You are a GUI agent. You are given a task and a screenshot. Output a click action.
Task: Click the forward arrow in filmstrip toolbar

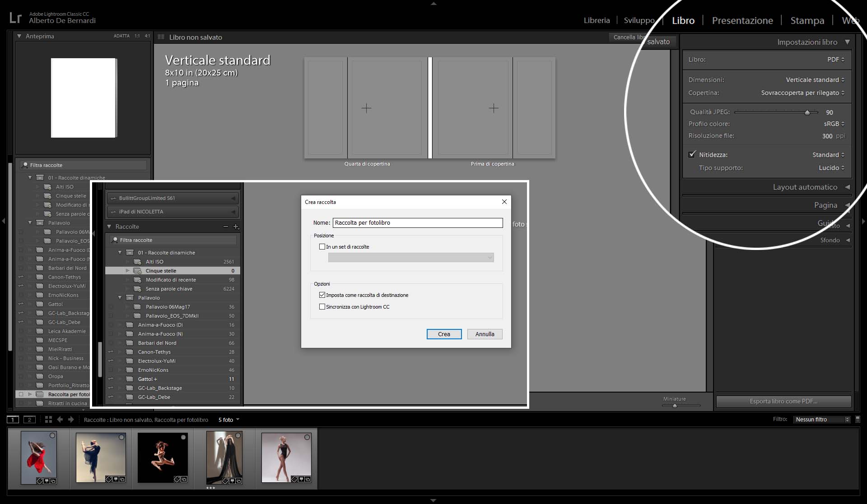pyautogui.click(x=71, y=420)
